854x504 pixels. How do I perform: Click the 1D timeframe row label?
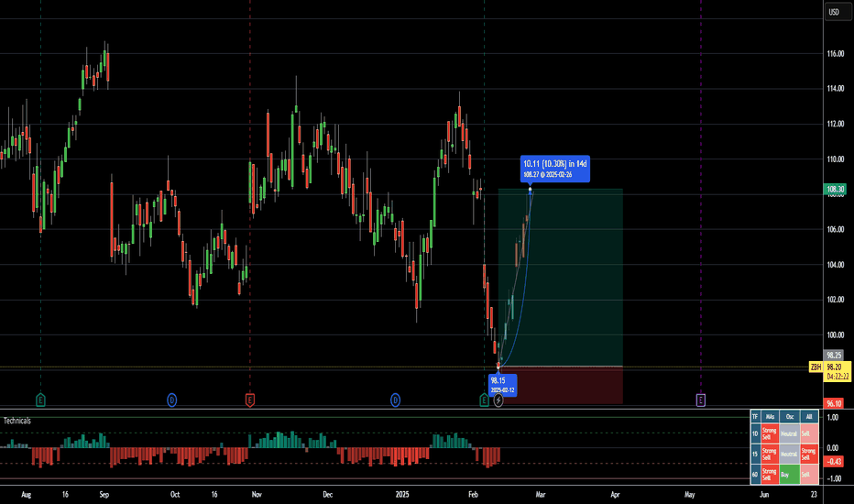point(755,433)
